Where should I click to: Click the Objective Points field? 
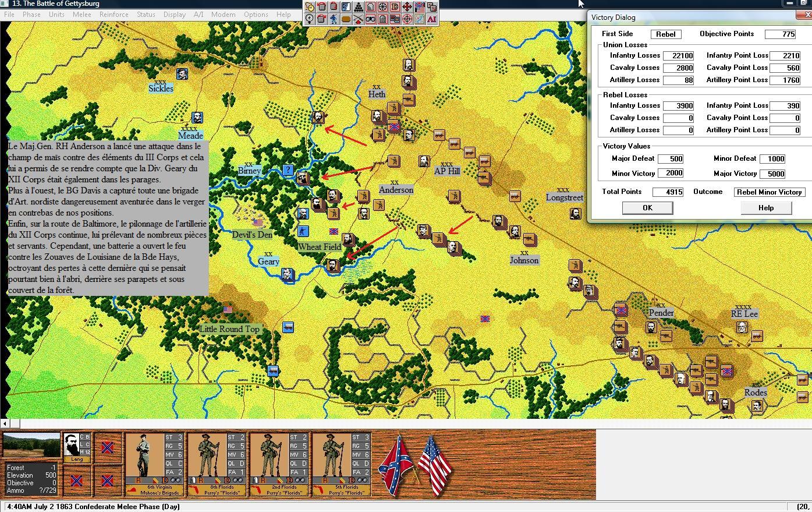(781, 34)
